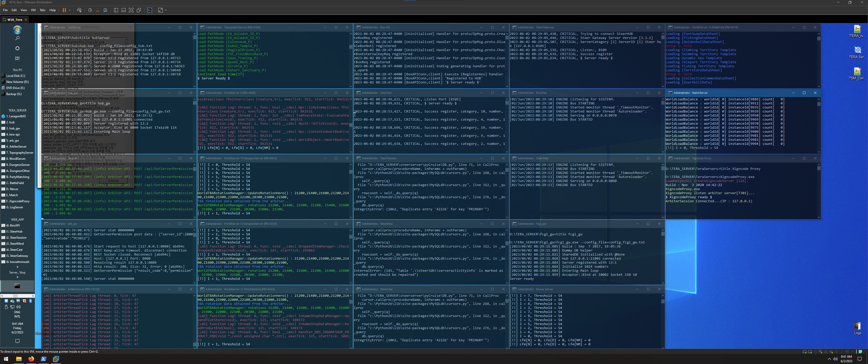868x364 pixels.
Task: Launch G. LogServer shortcut
Action: coord(13,207)
